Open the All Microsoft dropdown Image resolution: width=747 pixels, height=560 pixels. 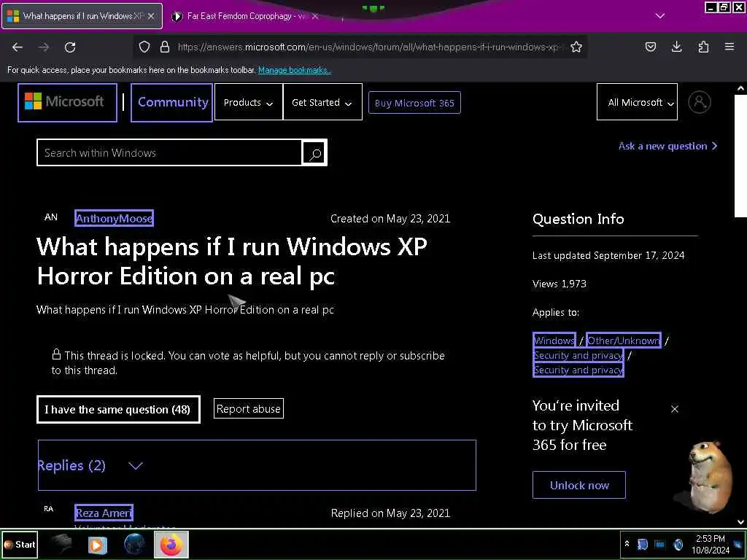click(x=637, y=102)
